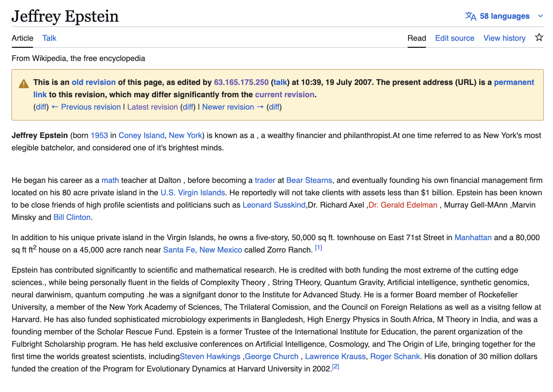Open the Talk tab
The image size is (553, 392).
(x=49, y=38)
